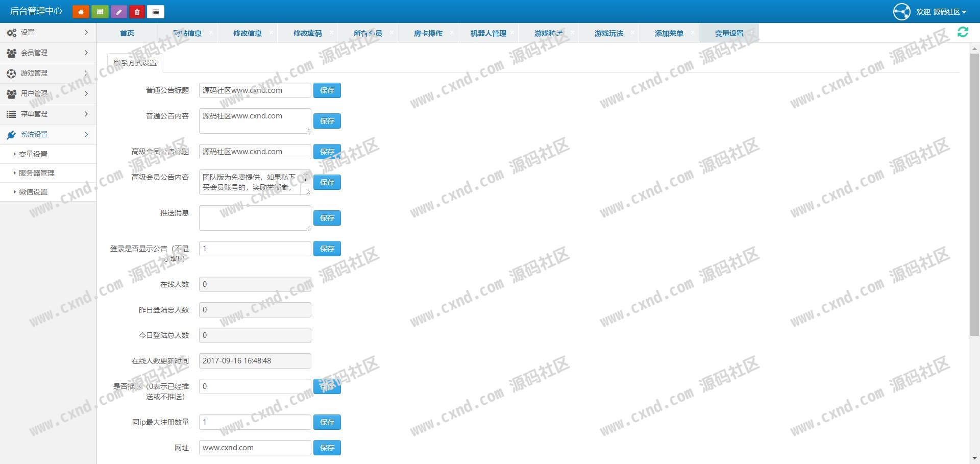Focus the empty 推送消息 text area
This screenshot has width=980, height=464.
point(255,218)
